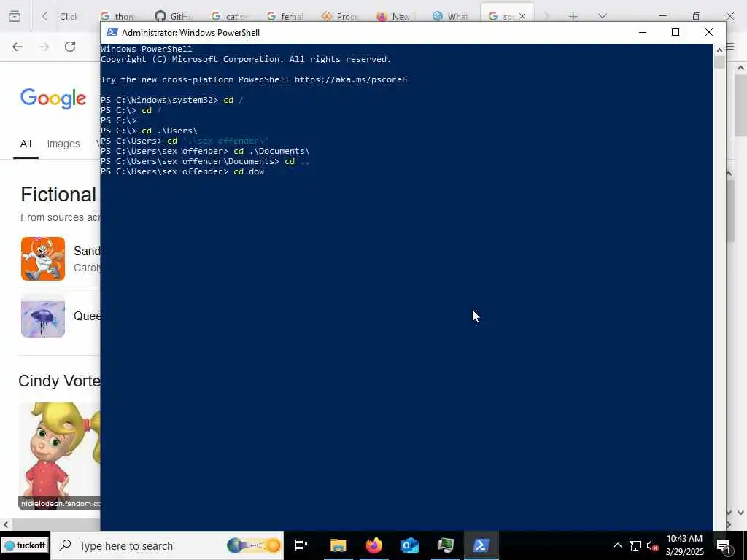Open the notification center icon
Screen dimensions: 747x560
724,546
